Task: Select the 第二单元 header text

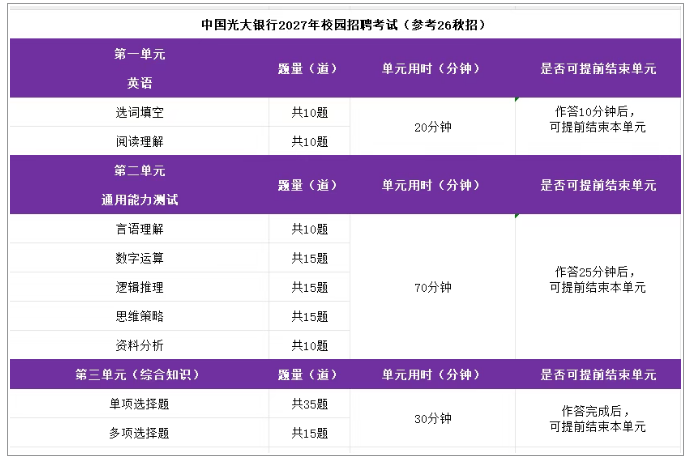Action: pyautogui.click(x=139, y=170)
